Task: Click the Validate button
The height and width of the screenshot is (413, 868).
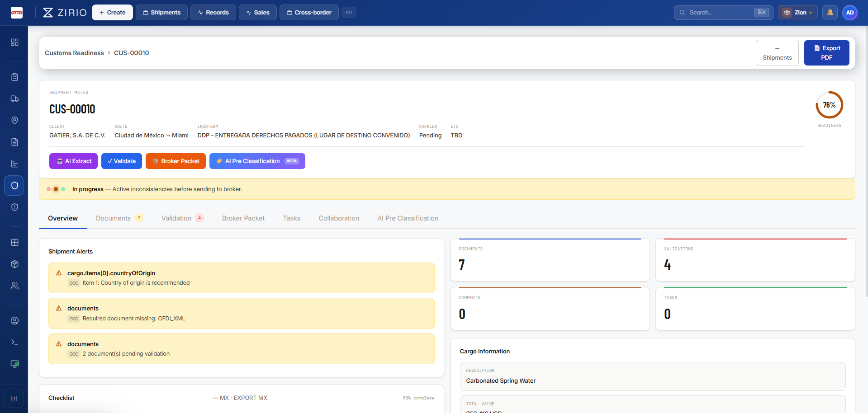Action: (122, 161)
